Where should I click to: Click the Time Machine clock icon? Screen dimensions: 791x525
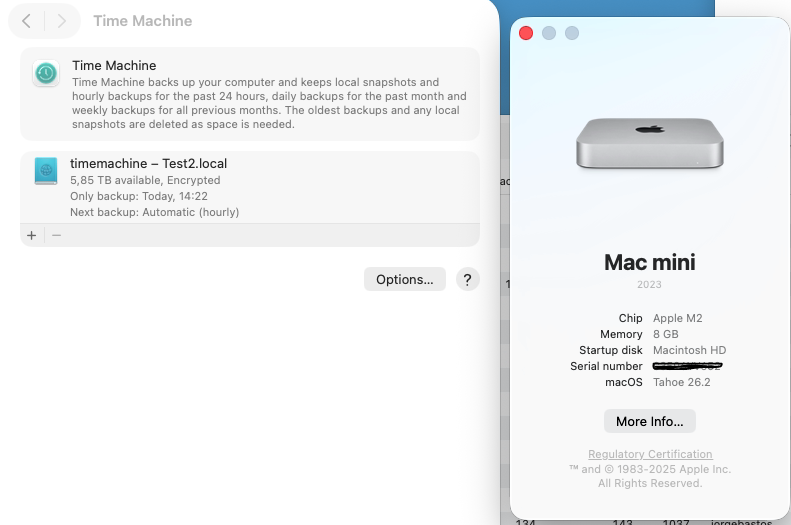46,74
